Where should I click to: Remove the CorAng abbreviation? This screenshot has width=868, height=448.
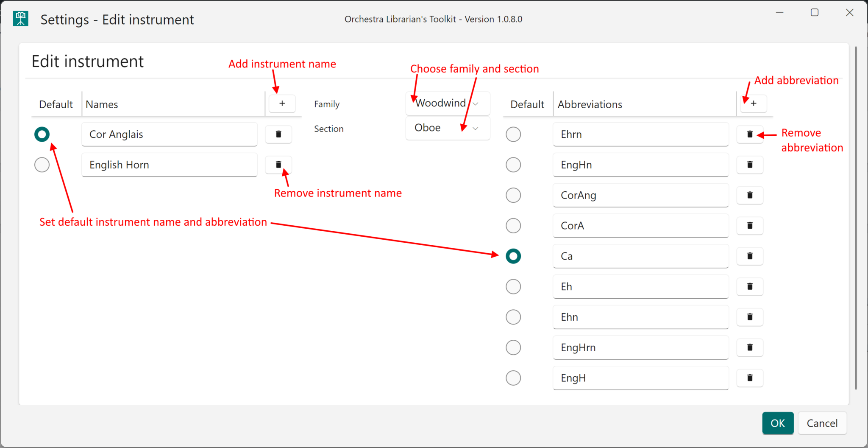(750, 195)
